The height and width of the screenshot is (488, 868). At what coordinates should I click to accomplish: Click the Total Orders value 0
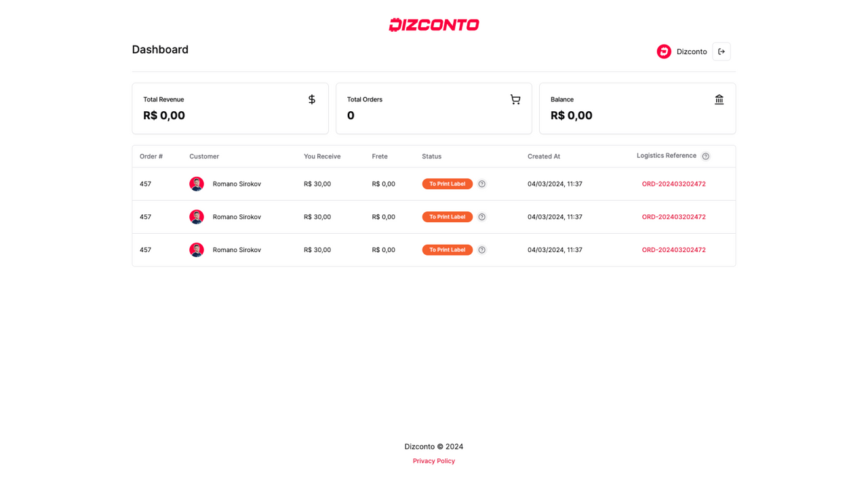pyautogui.click(x=351, y=115)
